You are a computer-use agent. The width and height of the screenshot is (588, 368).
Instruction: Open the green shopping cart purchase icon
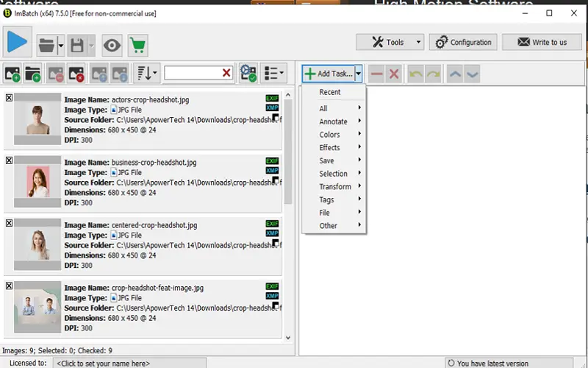point(137,46)
